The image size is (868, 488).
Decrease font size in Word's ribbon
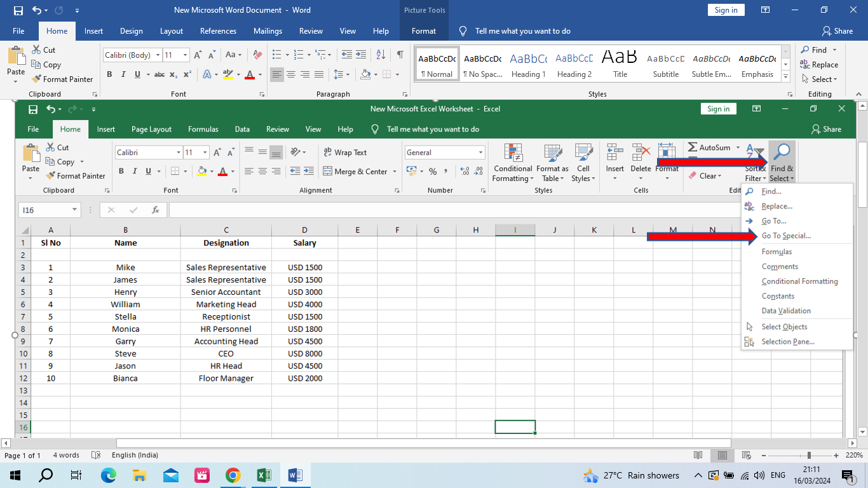pyautogui.click(x=212, y=55)
